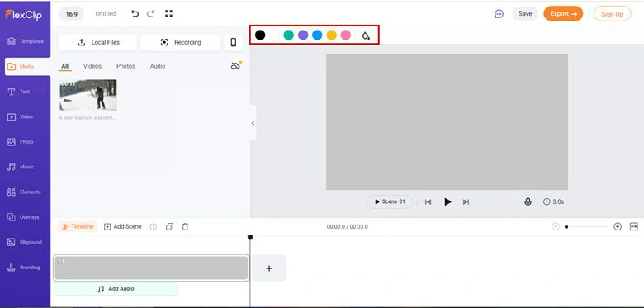The width and height of the screenshot is (644, 308).
Task: Delete scene with trash icon
Action: pyautogui.click(x=185, y=227)
